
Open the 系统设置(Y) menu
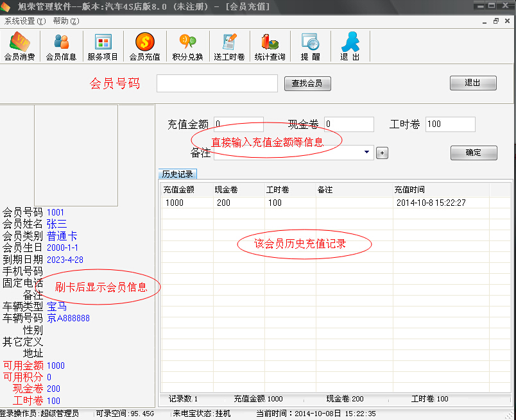25,21
